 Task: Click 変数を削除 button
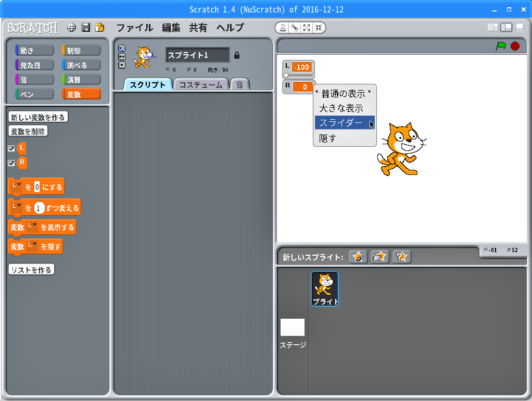pos(28,131)
